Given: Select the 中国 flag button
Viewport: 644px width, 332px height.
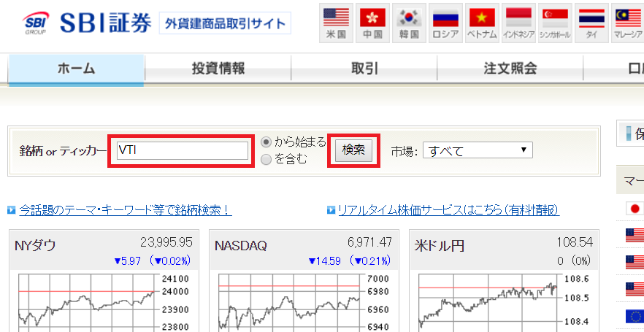Looking at the screenshot, I should click(372, 23).
